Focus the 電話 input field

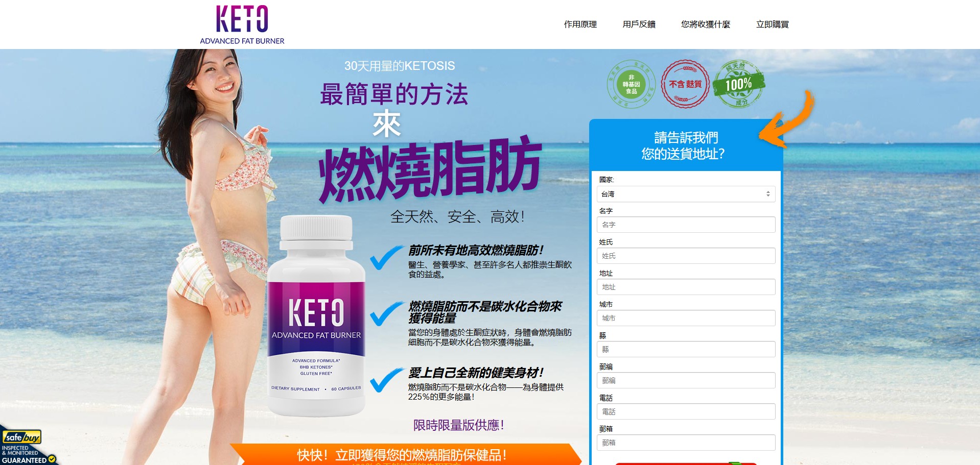(x=686, y=411)
